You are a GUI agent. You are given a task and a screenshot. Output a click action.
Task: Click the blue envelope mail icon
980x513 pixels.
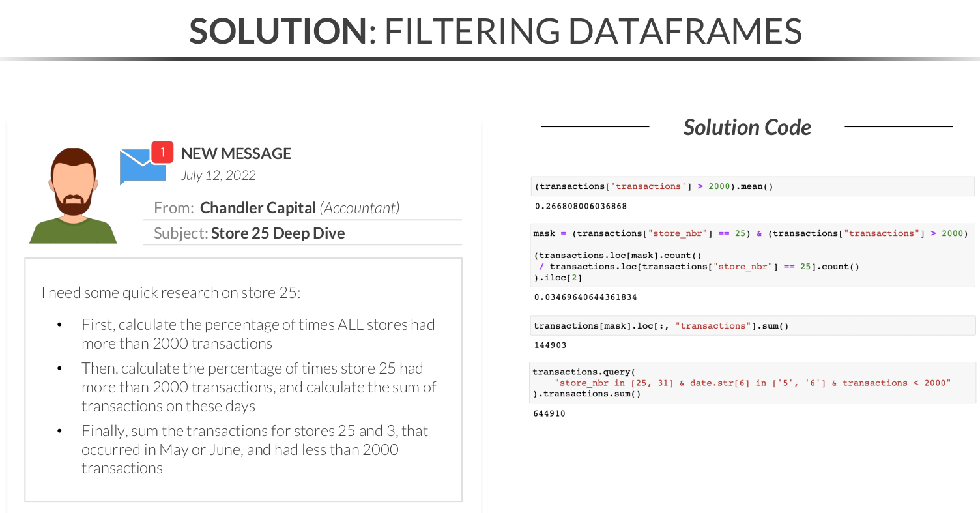140,168
